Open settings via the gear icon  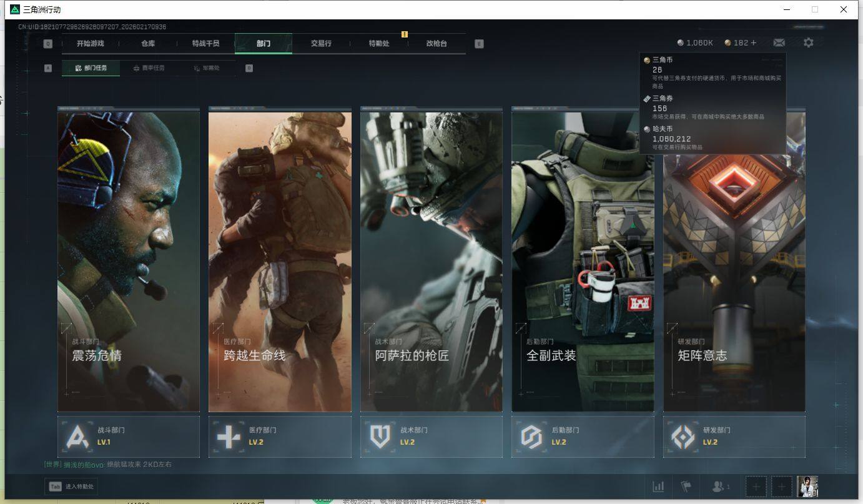[808, 43]
